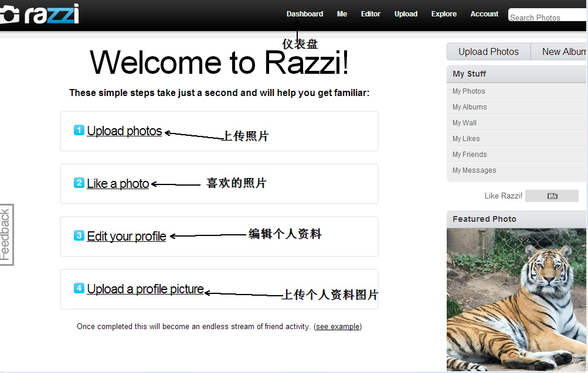Viewport: 588px width, 373px height.
Task: Open the see example link
Action: [x=338, y=327]
